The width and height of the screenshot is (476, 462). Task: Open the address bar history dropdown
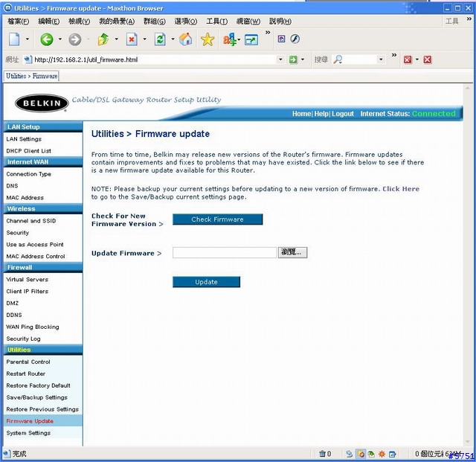(280, 60)
